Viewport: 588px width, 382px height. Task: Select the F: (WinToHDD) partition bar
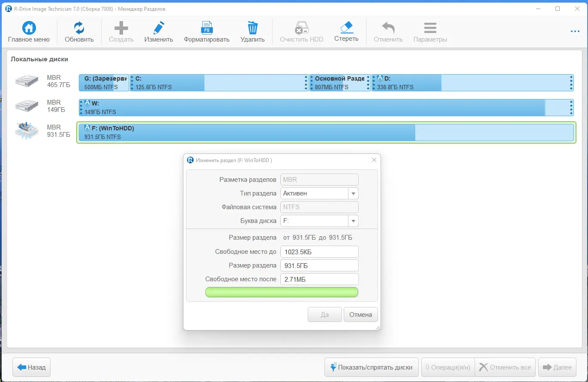click(x=326, y=132)
